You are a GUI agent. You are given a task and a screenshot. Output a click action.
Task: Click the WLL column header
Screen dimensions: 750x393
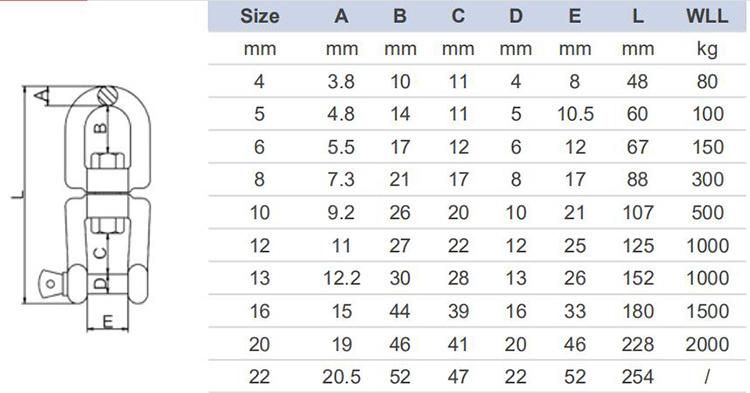(707, 16)
